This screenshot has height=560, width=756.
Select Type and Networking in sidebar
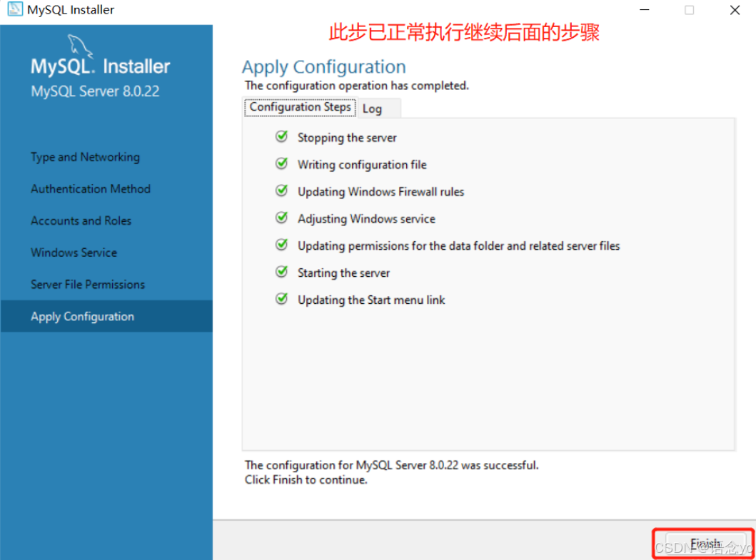[86, 157]
